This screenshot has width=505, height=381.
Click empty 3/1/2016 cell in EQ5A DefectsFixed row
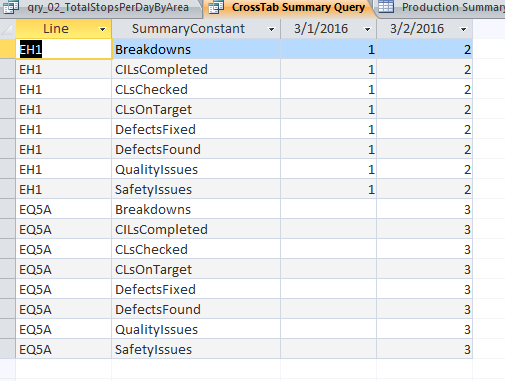tap(329, 289)
